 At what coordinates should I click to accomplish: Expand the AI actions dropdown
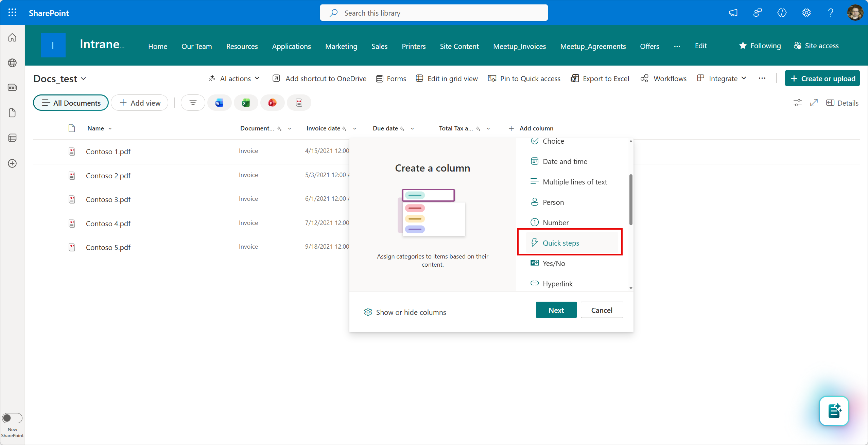click(235, 78)
